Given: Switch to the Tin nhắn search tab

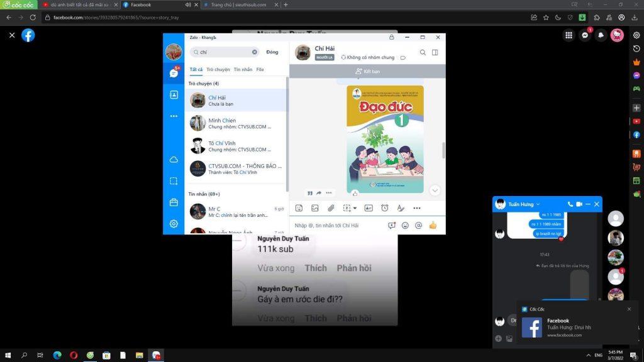Looking at the screenshot, I should pyautogui.click(x=243, y=70).
